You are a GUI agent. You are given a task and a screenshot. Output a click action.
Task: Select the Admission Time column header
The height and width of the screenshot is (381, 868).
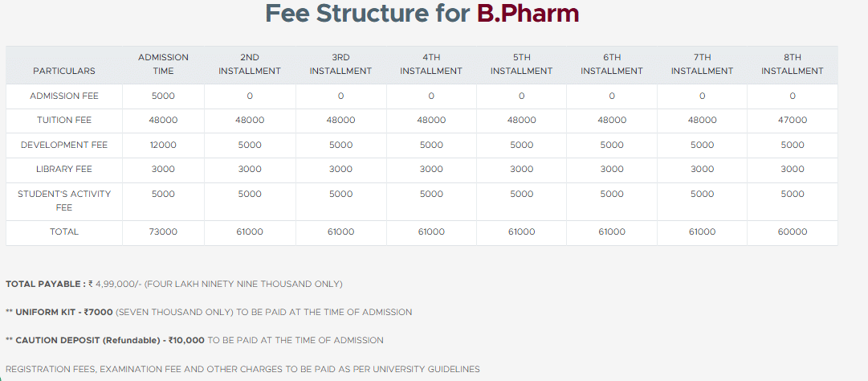163,64
